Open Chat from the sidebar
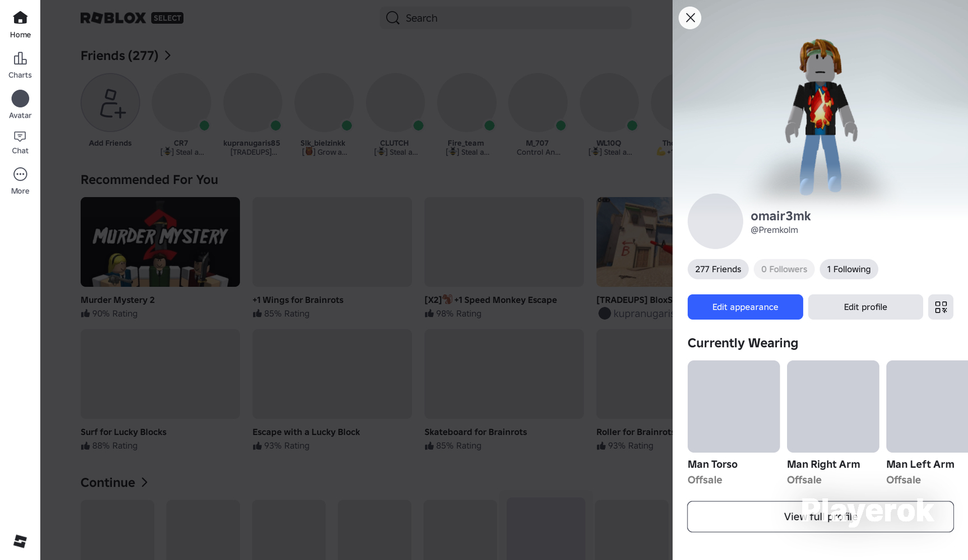968x560 pixels. tap(20, 142)
